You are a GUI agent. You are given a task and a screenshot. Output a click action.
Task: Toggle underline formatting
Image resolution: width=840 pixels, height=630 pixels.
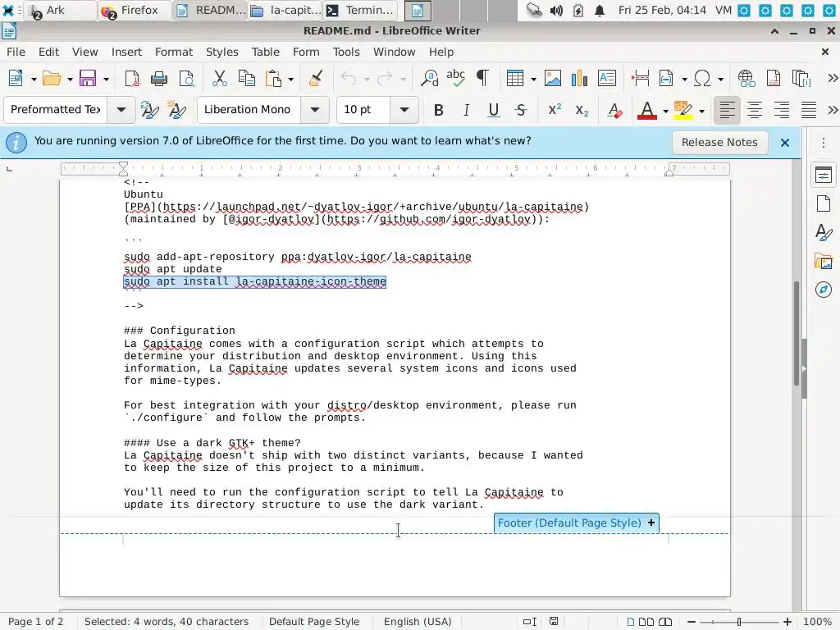[x=493, y=111]
